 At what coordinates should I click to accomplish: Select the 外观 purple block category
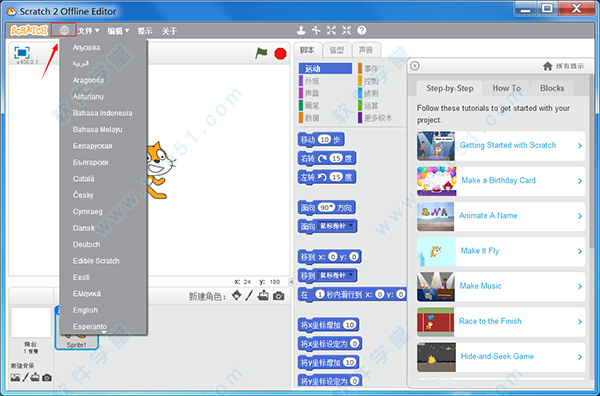click(x=312, y=81)
